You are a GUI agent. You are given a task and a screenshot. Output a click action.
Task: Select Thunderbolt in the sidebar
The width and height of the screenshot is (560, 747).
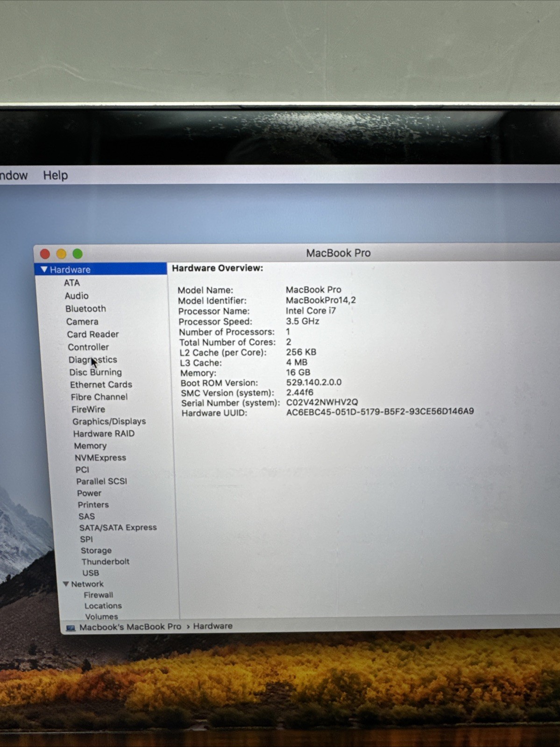(106, 562)
